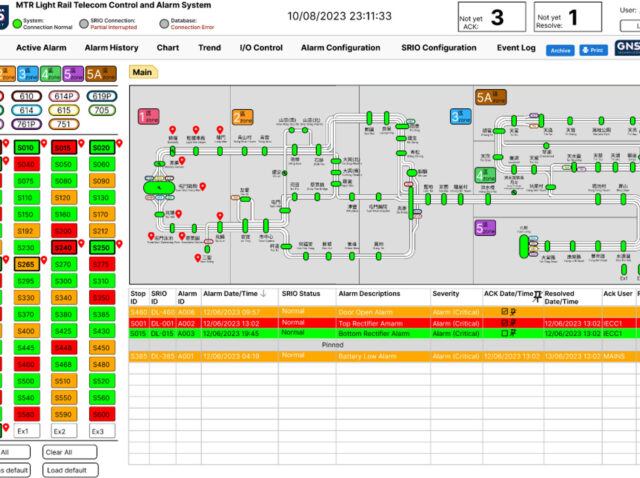Click the 5A zone badge on map
Image resolution: width=640 pixels, height=478 pixels.
[491, 97]
